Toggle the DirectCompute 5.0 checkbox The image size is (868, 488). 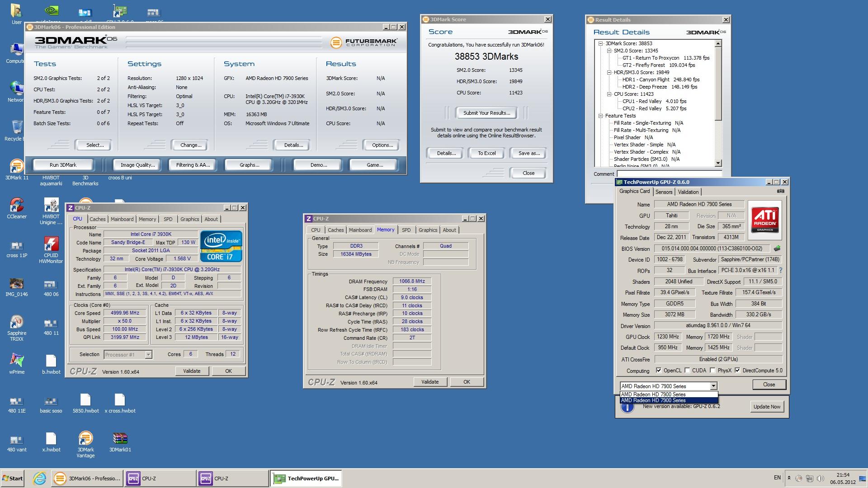pos(737,370)
